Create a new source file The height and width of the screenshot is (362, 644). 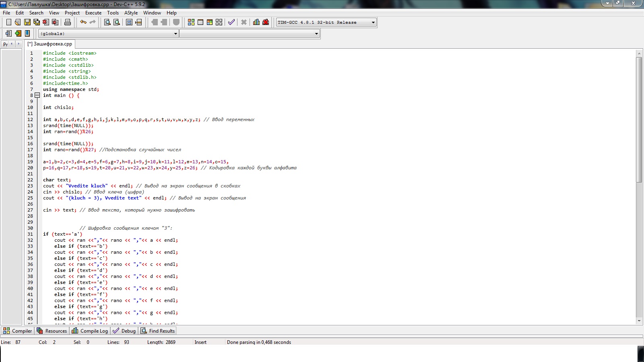point(8,22)
